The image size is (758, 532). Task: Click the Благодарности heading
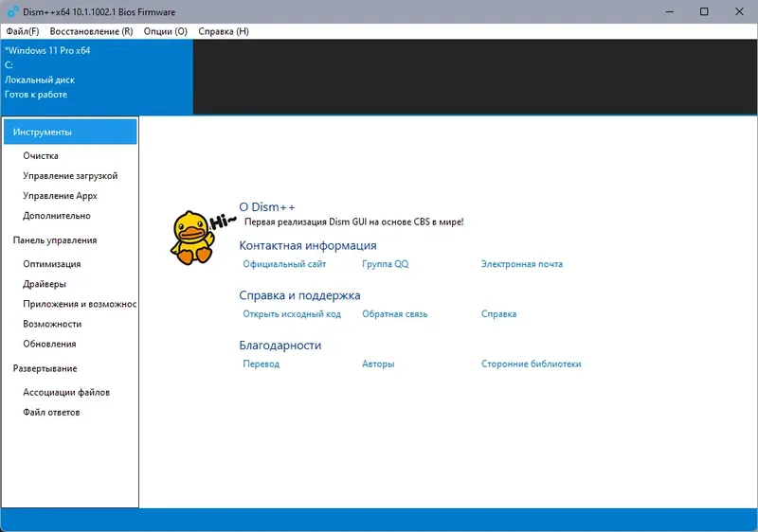point(280,346)
